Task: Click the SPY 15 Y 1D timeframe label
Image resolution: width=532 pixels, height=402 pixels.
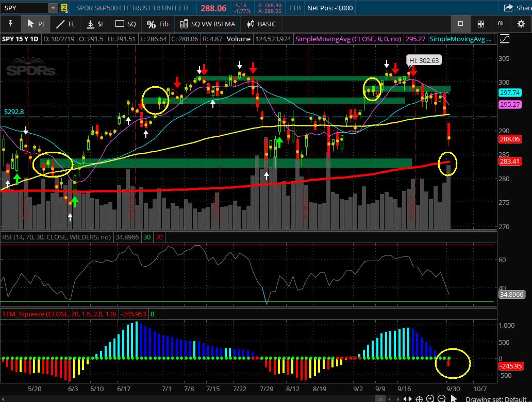Action: pos(20,39)
